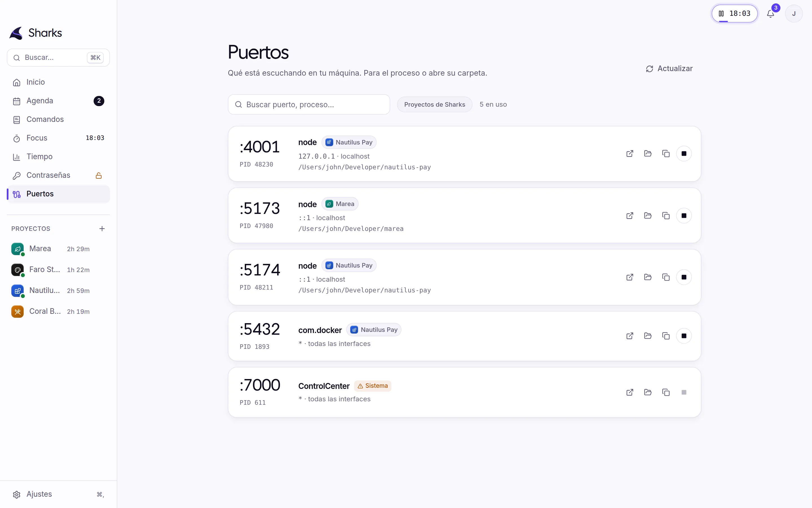
Task: Stop the process on port 4001
Action: [684, 154]
